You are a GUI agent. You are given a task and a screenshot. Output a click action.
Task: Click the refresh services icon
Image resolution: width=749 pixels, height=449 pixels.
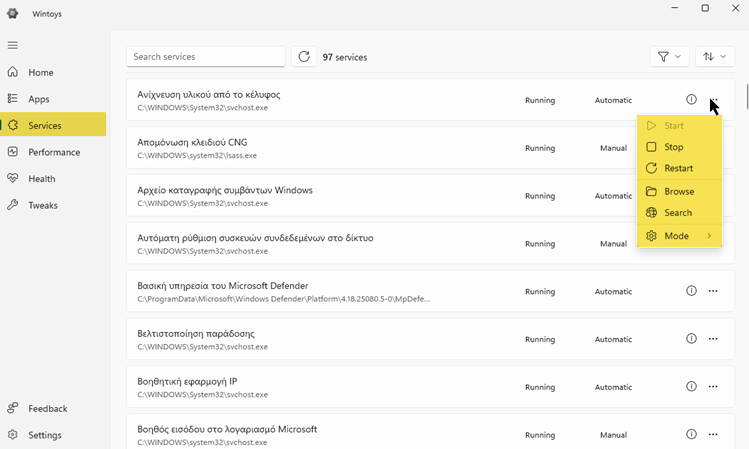(303, 57)
